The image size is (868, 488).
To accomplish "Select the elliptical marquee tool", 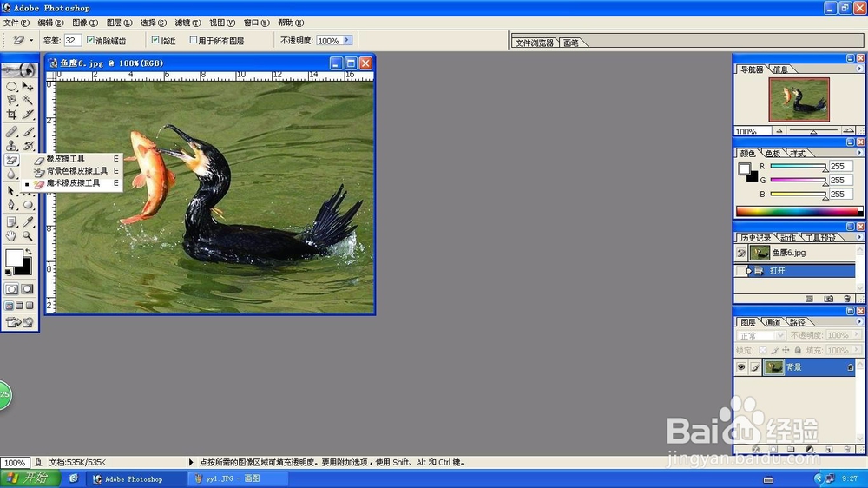I will coord(11,87).
